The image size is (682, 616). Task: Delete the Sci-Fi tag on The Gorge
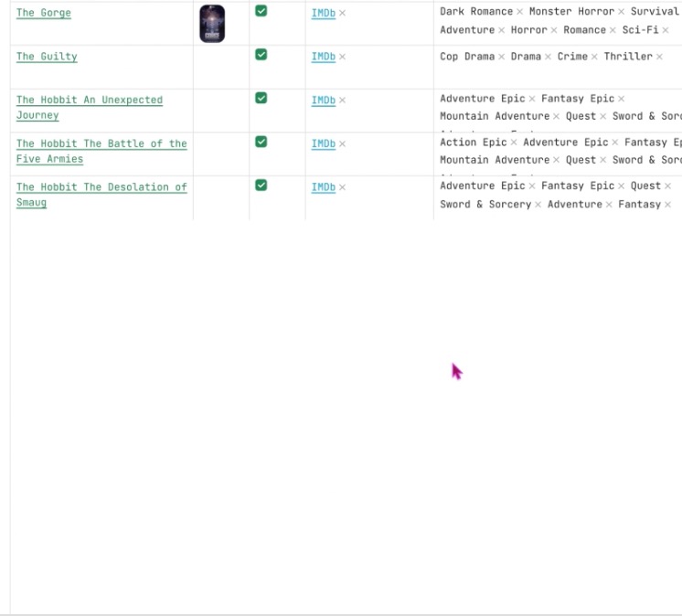point(666,30)
